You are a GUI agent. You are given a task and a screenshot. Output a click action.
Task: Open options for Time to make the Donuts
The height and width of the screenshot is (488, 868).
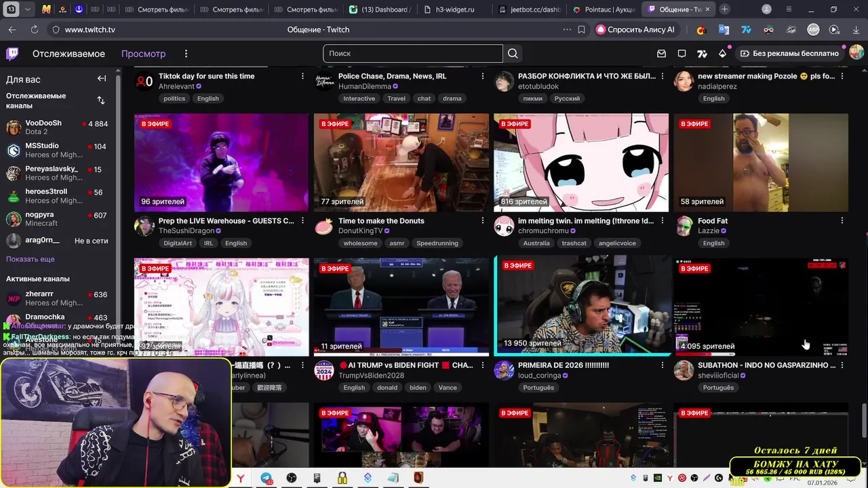482,220
